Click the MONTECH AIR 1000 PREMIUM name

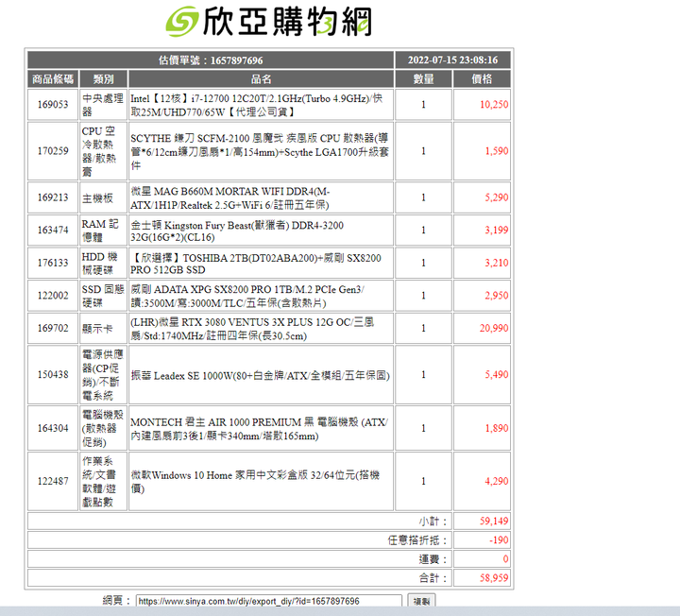coord(260,429)
